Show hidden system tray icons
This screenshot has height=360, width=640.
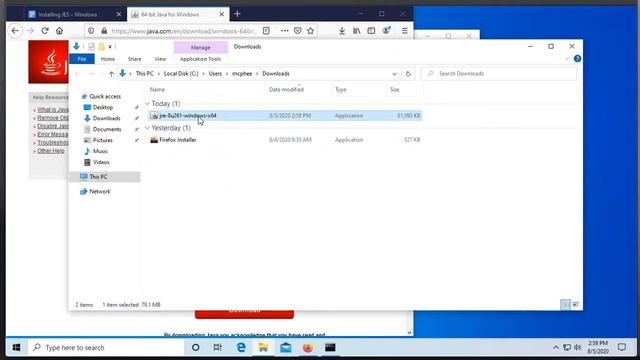[556, 347]
